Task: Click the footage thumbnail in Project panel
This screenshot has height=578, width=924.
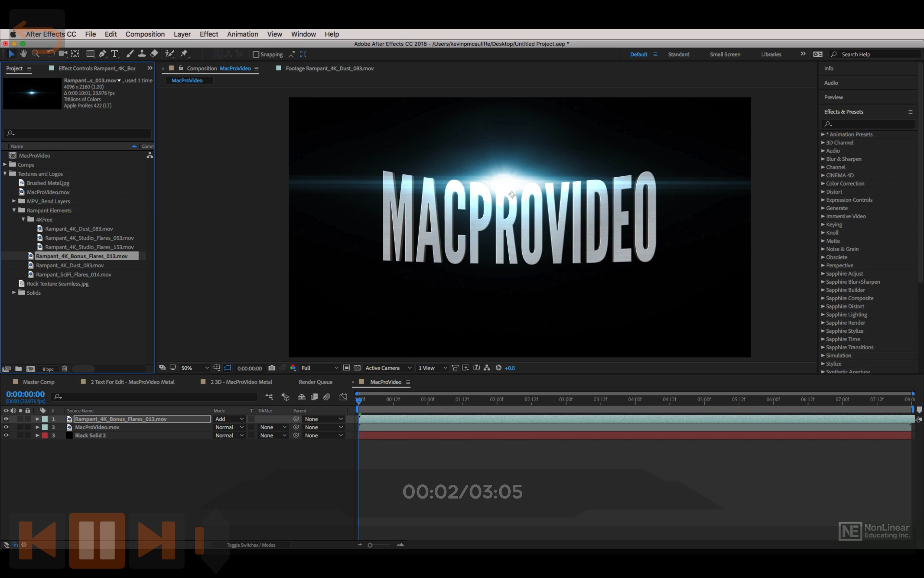Action: click(32, 93)
